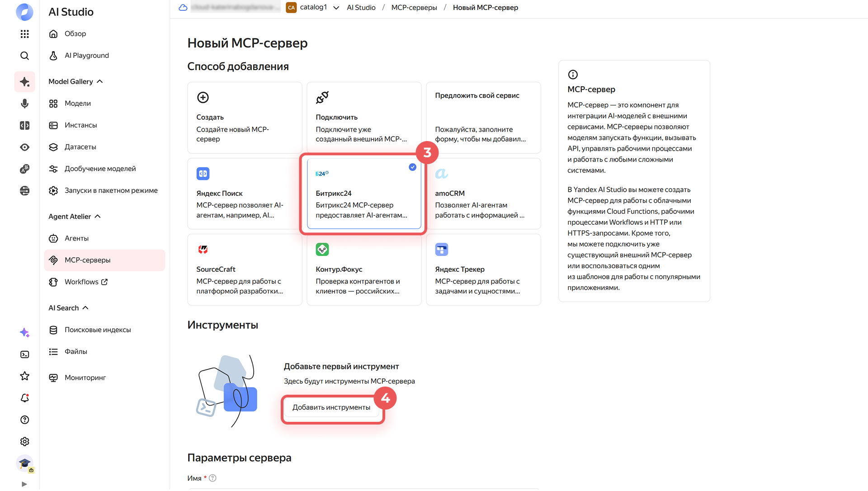Collapse the Model Gallery section
The width and height of the screenshot is (868, 491).
click(100, 81)
